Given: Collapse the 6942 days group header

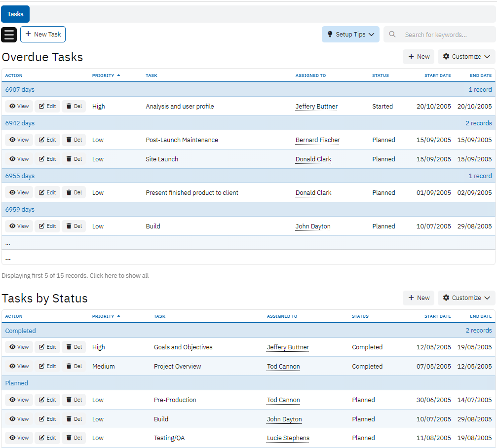Looking at the screenshot, I should [x=20, y=123].
